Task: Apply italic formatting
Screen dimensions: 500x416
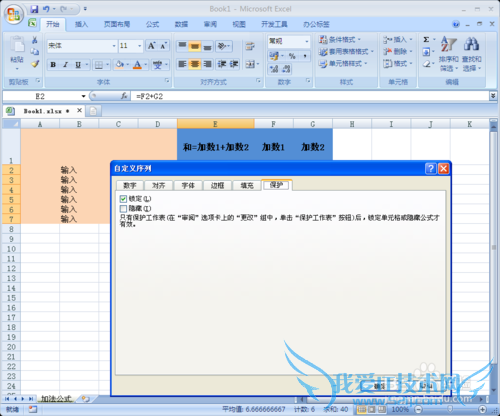Action: pos(65,65)
